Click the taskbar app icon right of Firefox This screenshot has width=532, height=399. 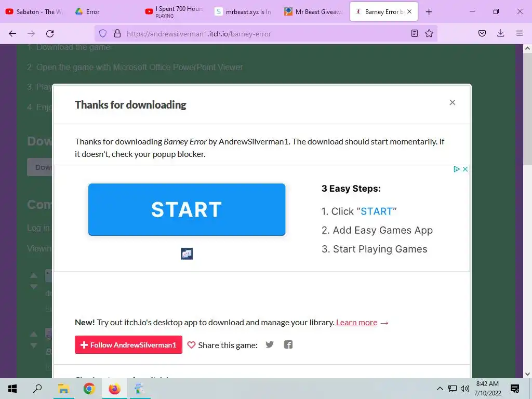pyautogui.click(x=139, y=389)
